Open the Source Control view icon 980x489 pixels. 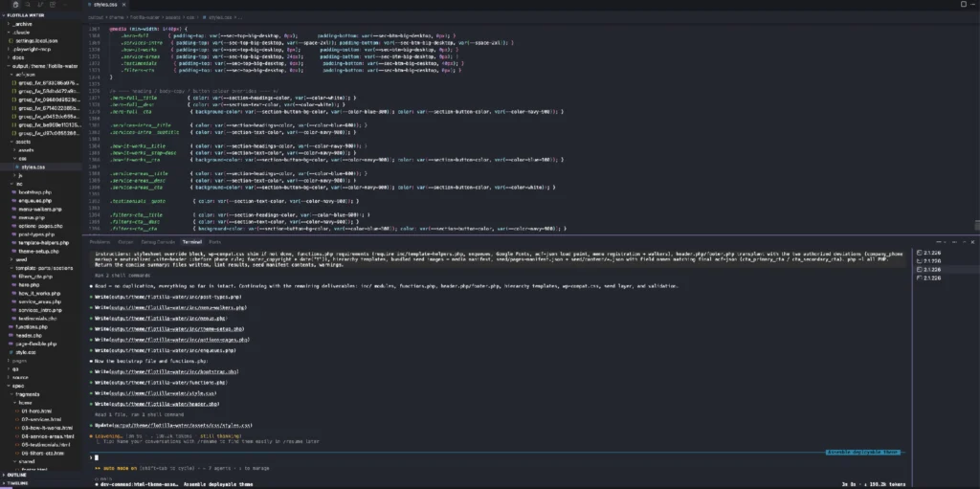(x=40, y=5)
